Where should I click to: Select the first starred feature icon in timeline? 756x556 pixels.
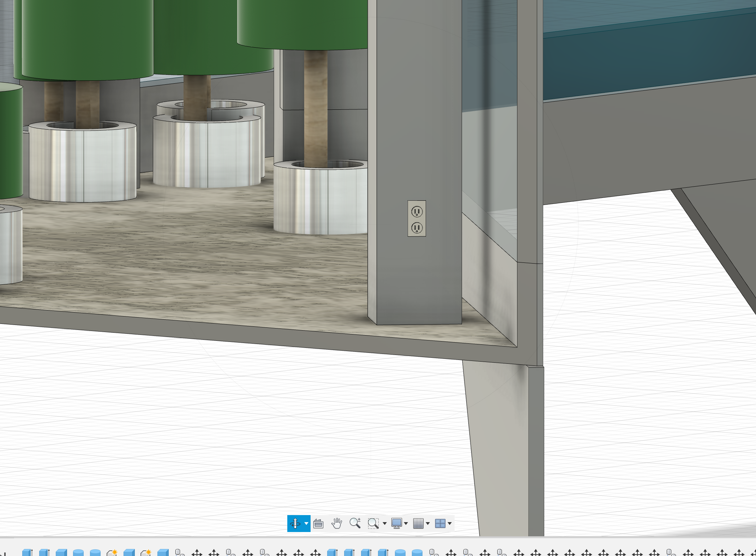(x=112, y=552)
